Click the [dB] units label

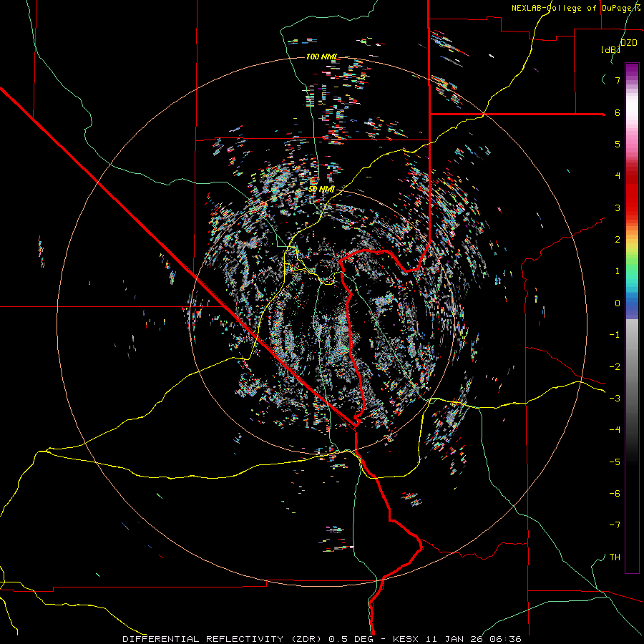pyautogui.click(x=610, y=49)
